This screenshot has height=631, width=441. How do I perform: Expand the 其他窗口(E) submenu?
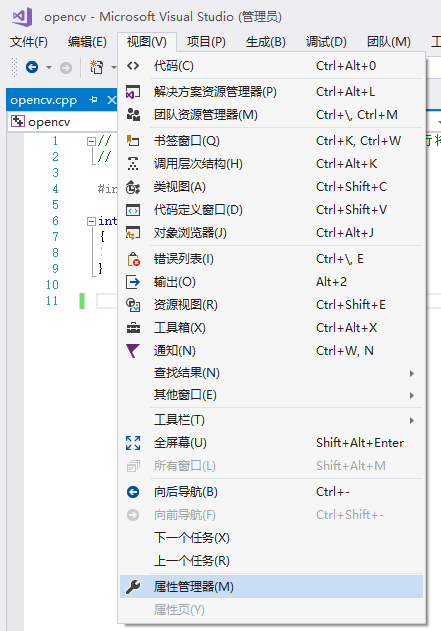pyautogui.click(x=271, y=395)
